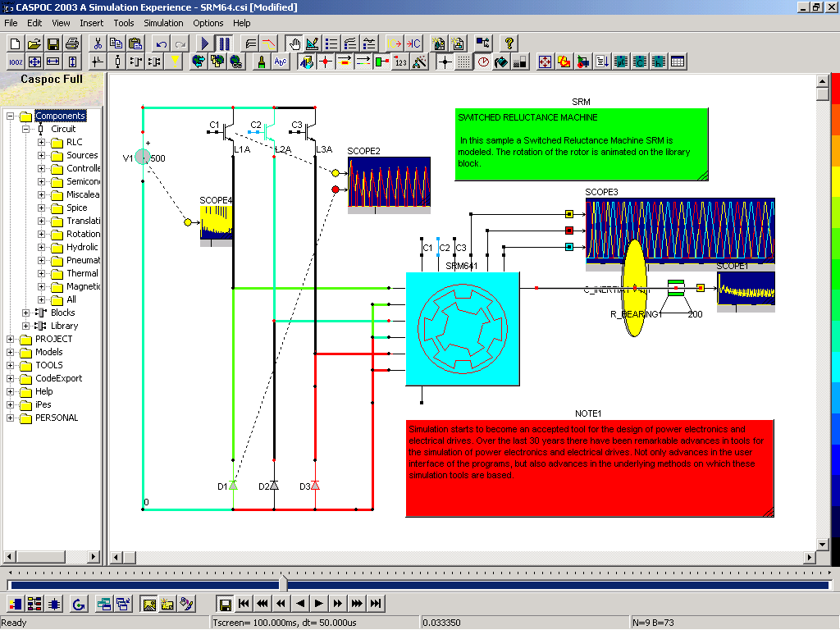840x630 pixels.
Task: Fit schematic to window with four-arrow icon
Action: click(x=34, y=62)
